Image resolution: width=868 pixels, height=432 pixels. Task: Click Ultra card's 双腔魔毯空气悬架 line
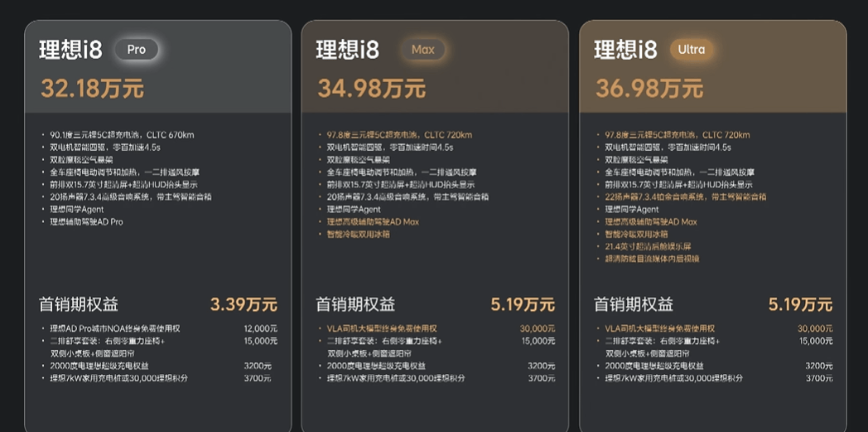click(x=636, y=160)
